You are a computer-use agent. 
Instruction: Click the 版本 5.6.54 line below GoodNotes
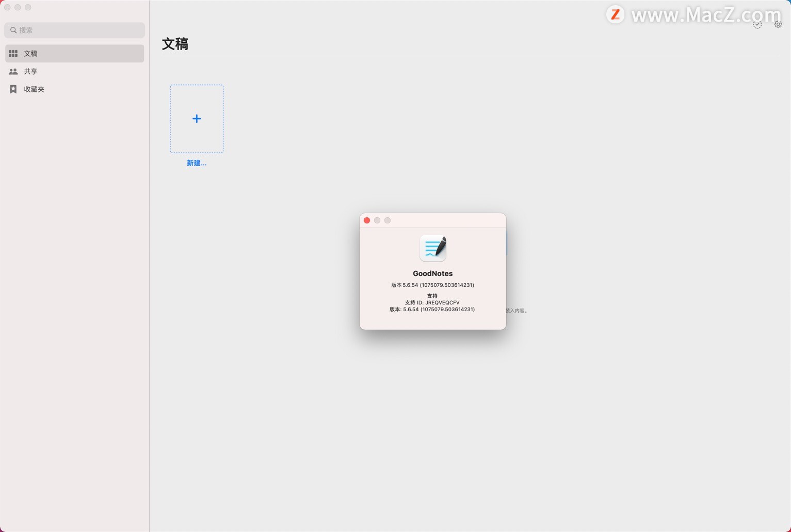tap(433, 285)
